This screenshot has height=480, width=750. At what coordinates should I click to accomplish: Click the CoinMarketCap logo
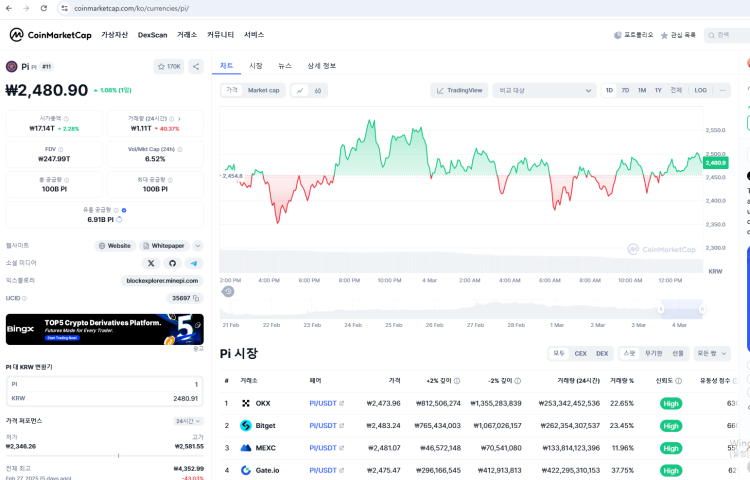click(50, 35)
